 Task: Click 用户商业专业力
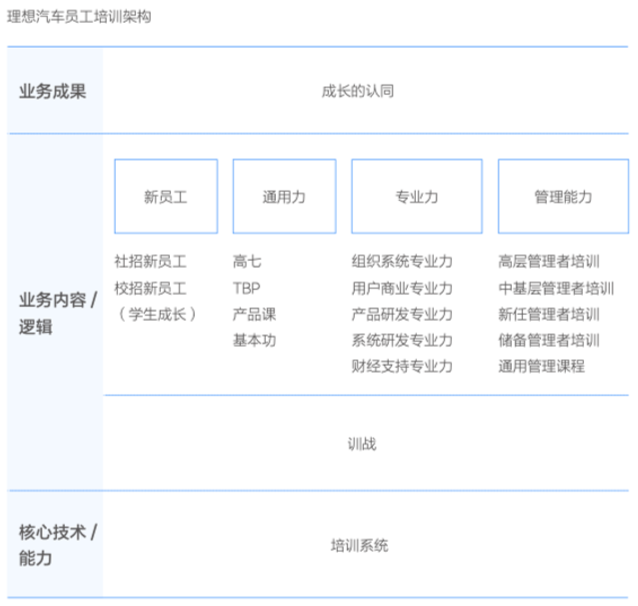click(402, 288)
